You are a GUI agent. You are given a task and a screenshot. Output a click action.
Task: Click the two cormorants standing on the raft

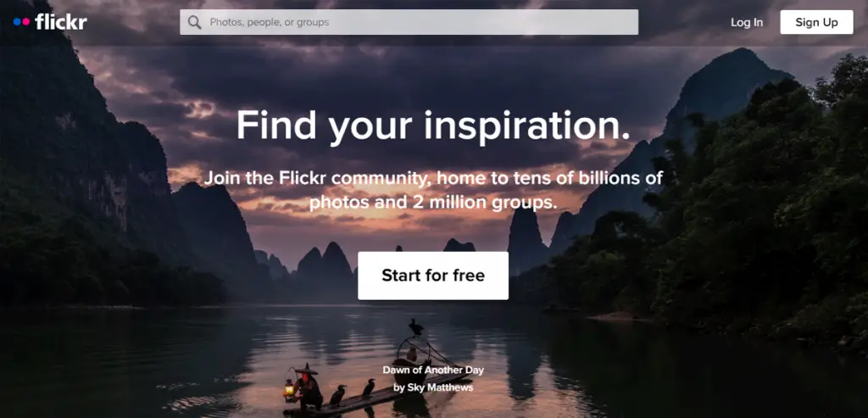(352, 393)
